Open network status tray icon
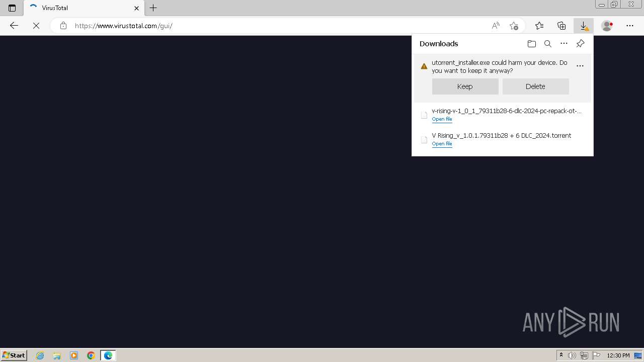Image resolution: width=644 pixels, height=362 pixels. click(x=584, y=355)
